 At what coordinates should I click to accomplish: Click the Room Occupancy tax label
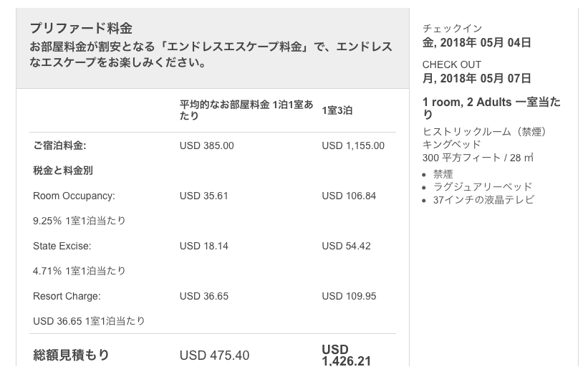tap(74, 196)
